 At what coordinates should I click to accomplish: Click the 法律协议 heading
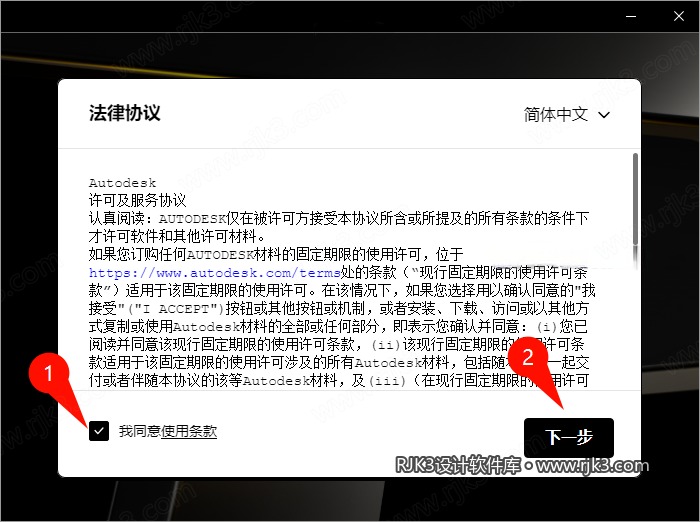tap(125, 113)
